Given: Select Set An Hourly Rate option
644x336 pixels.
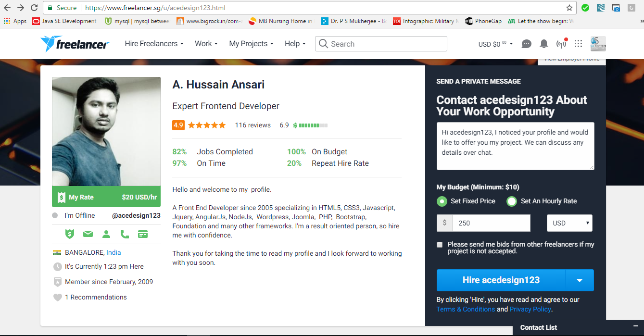Looking at the screenshot, I should tap(512, 201).
